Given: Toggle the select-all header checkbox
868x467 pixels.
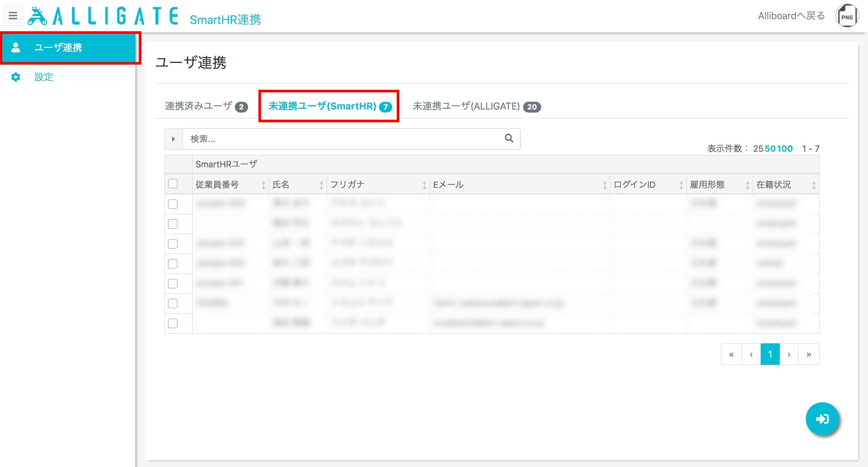Looking at the screenshot, I should (x=173, y=184).
